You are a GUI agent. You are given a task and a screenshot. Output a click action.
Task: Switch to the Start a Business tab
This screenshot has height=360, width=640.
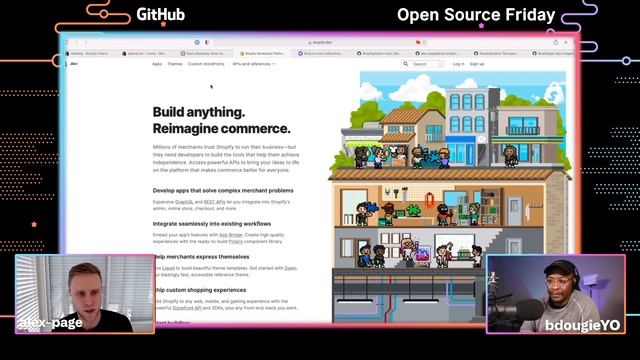(204, 53)
